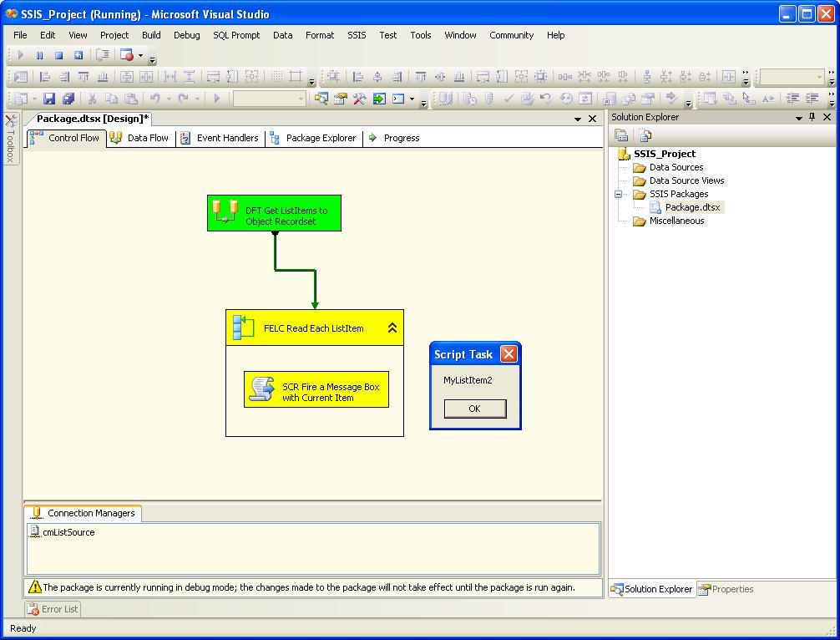The height and width of the screenshot is (640, 840).
Task: Toggle auto-hide pin on Solution Explorer
Action: pyautogui.click(x=812, y=118)
